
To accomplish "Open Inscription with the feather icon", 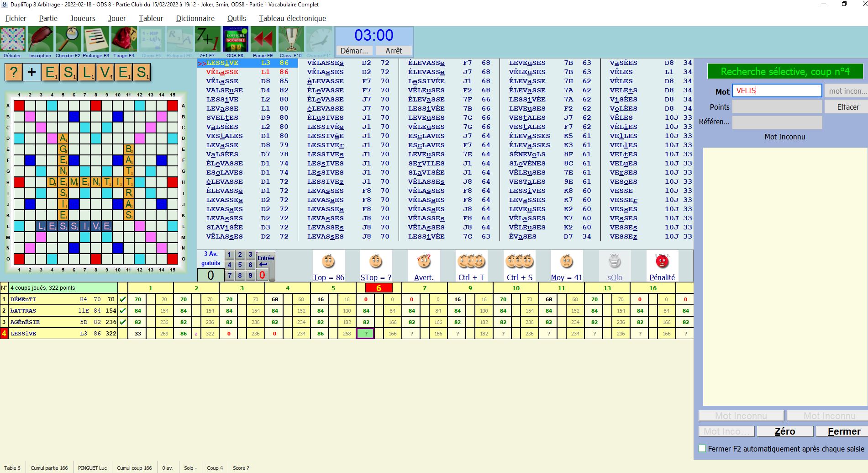I will [x=40, y=40].
